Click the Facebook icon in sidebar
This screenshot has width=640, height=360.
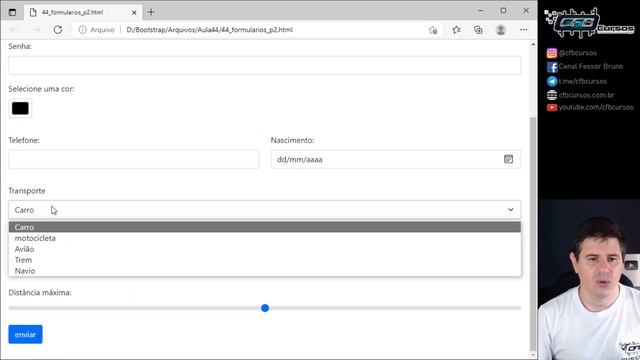(x=552, y=67)
